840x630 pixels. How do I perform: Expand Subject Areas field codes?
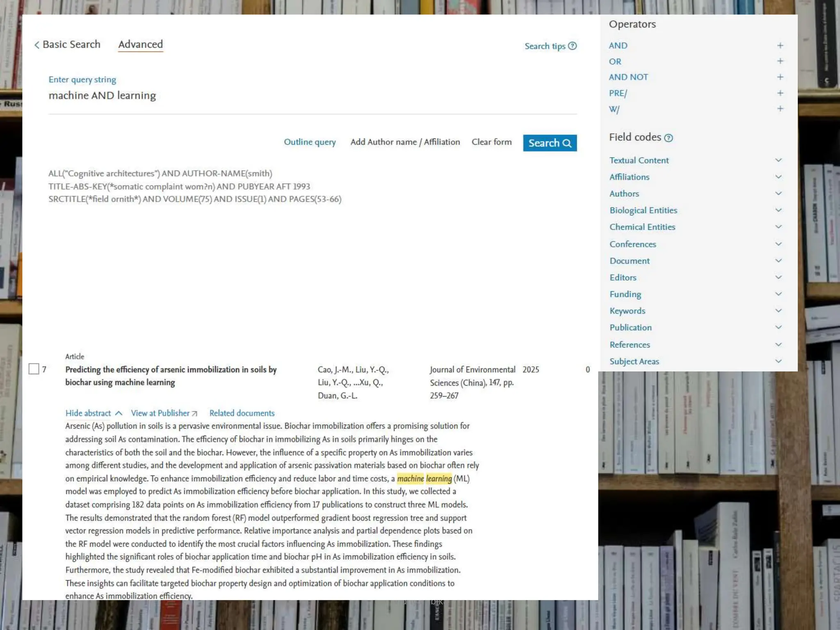pos(778,361)
